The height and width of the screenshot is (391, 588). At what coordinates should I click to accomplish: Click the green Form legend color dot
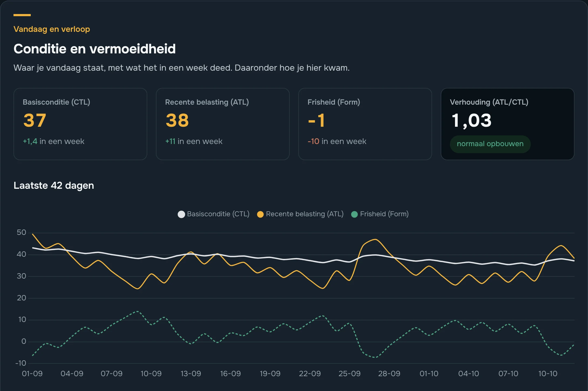[354, 214]
